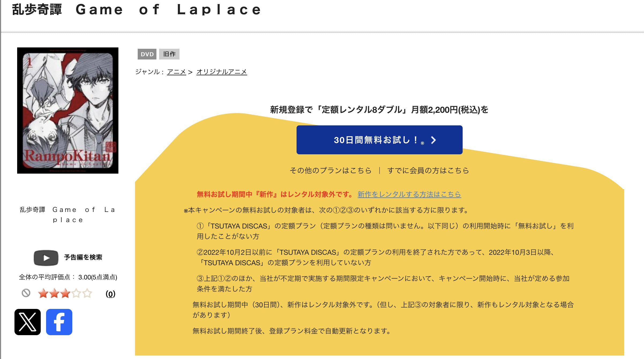This screenshot has height=359, width=644.
Task: Open 新作をレンタルする方法はこちら link
Action: tap(409, 194)
